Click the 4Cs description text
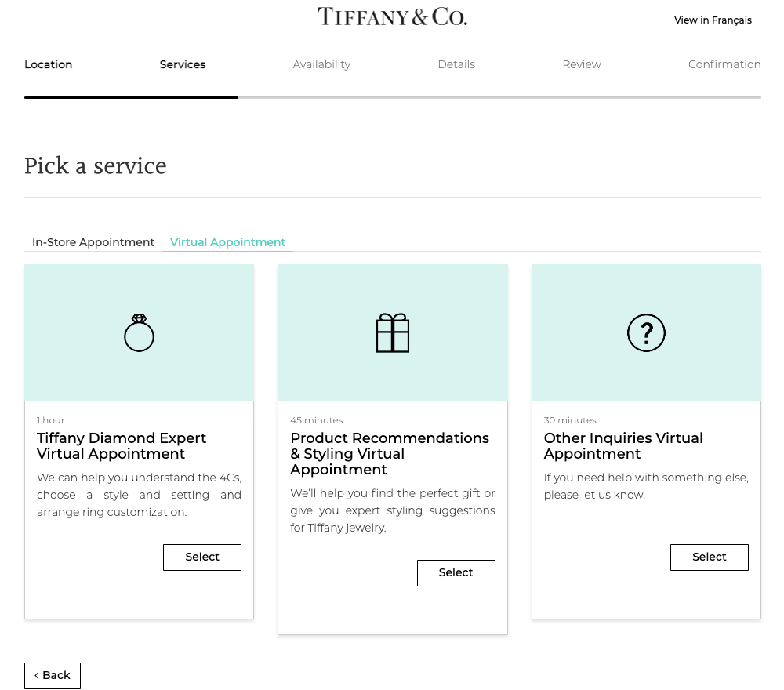784x690 pixels. point(139,495)
